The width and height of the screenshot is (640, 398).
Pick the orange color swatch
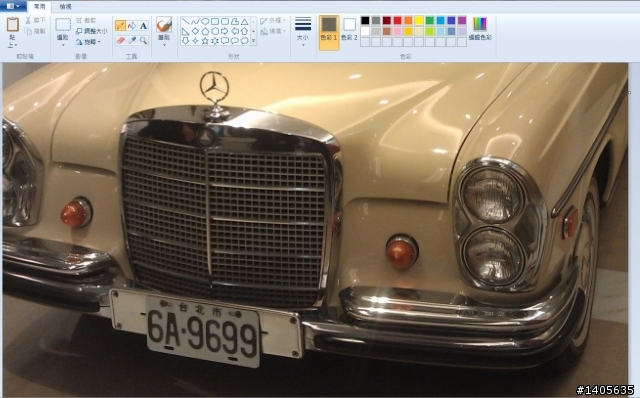[408, 20]
